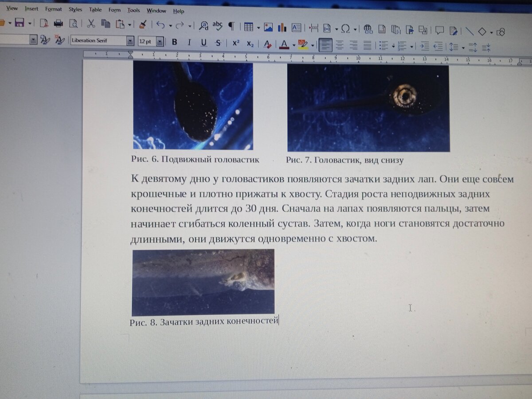Create a new style from selection
Image resolution: width=532 pixels, height=399 pixels.
click(x=59, y=40)
